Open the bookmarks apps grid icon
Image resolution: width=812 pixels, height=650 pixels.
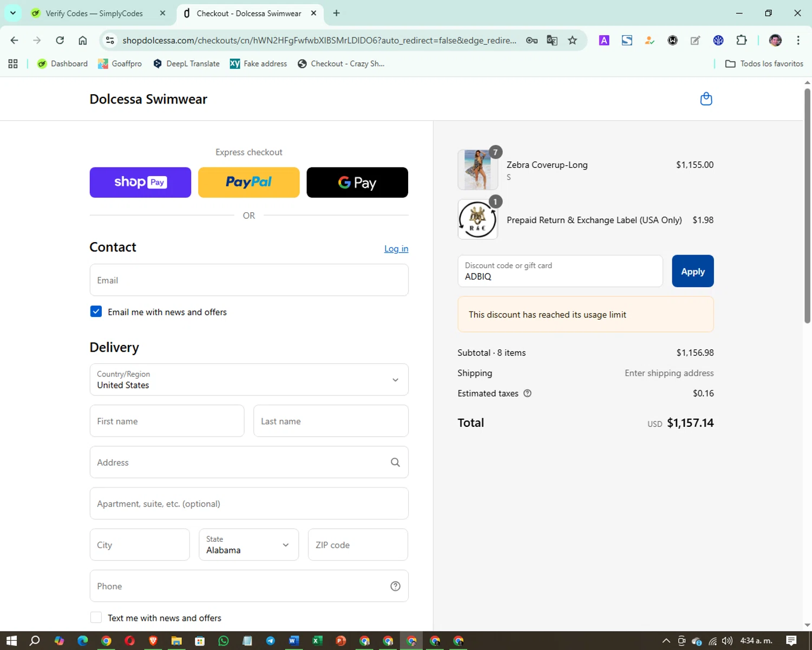pos(13,64)
